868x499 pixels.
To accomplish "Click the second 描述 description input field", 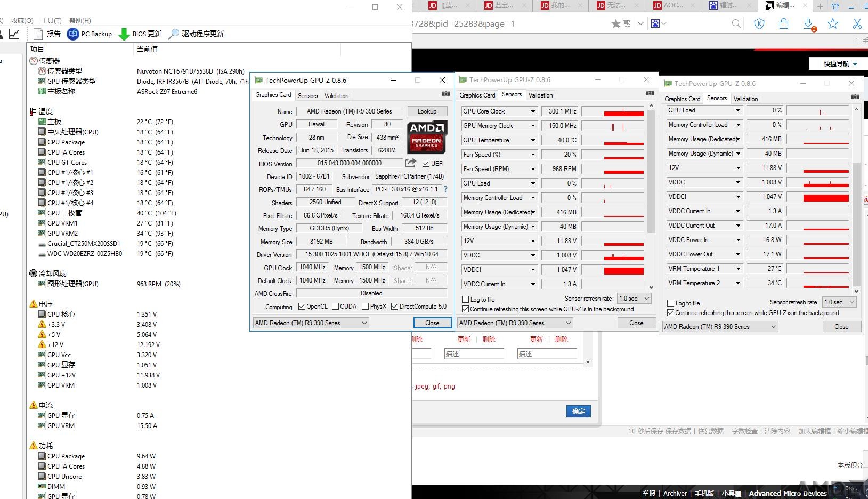I will click(x=547, y=353).
